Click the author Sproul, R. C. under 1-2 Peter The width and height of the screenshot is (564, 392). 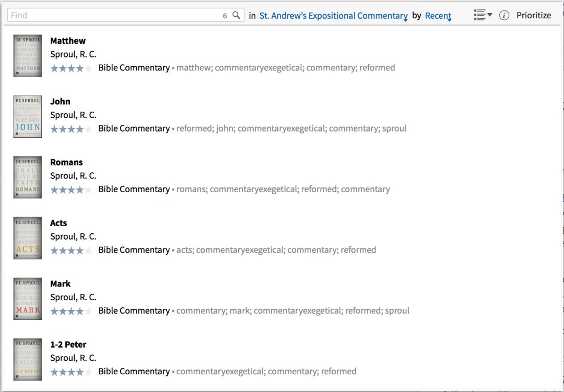(x=74, y=358)
